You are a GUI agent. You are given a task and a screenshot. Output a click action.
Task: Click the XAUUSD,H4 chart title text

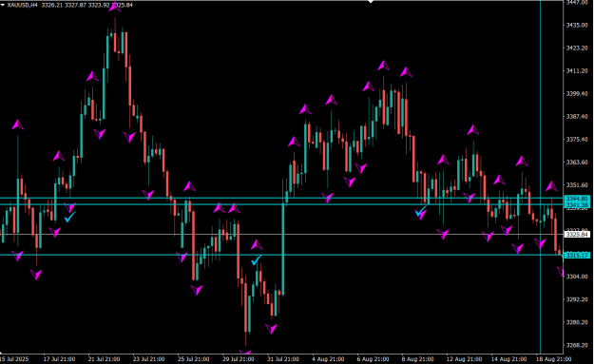coord(22,5)
